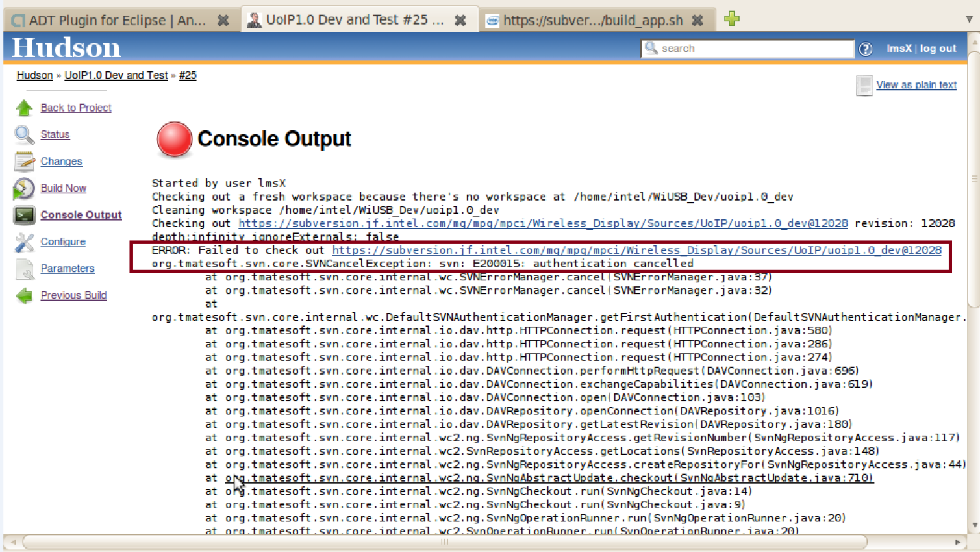Image resolution: width=980 pixels, height=552 pixels.
Task: Click the Changes notepad icon
Action: tap(24, 161)
